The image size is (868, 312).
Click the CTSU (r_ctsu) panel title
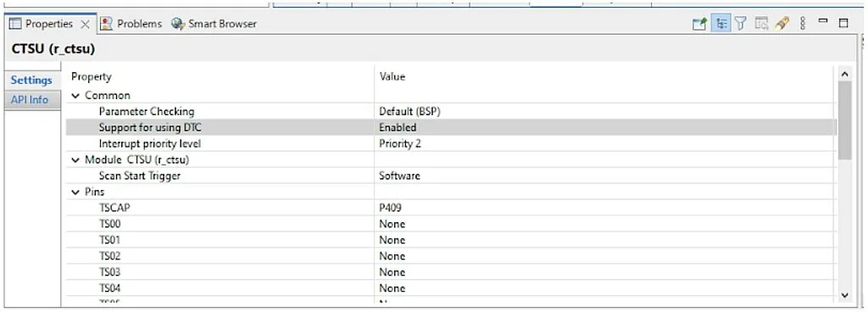tap(53, 48)
